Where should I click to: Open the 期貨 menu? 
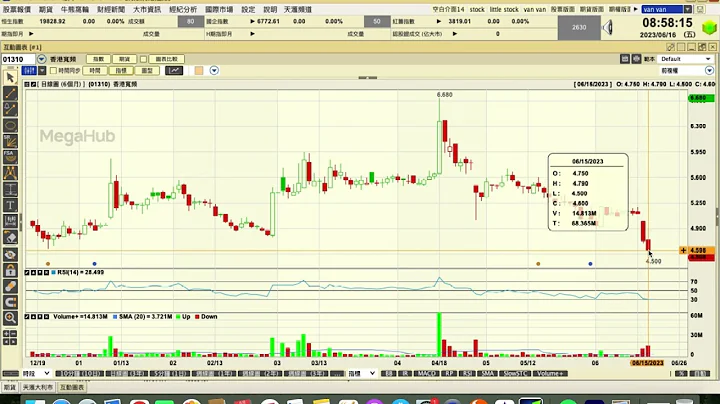click(45, 9)
